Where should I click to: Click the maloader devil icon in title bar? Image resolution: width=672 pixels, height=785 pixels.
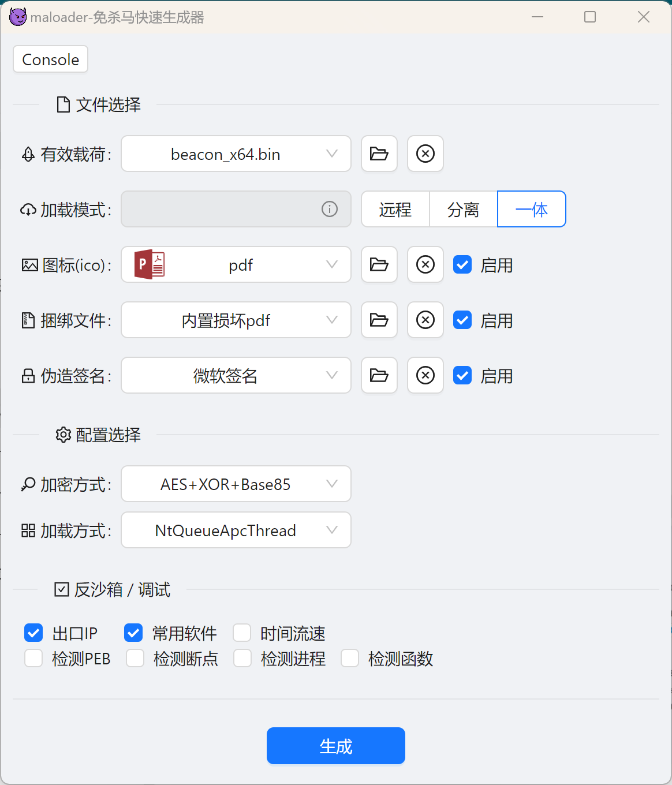(18, 17)
